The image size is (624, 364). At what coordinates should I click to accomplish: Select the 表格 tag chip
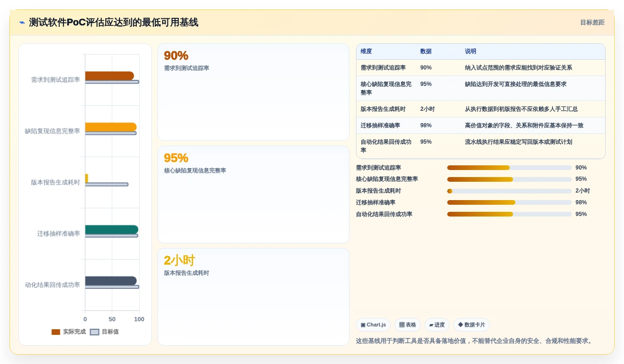click(408, 325)
